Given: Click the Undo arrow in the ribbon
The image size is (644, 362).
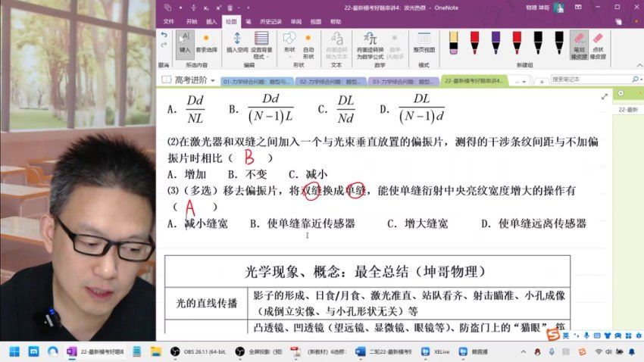Looking at the screenshot, I should 164,35.
